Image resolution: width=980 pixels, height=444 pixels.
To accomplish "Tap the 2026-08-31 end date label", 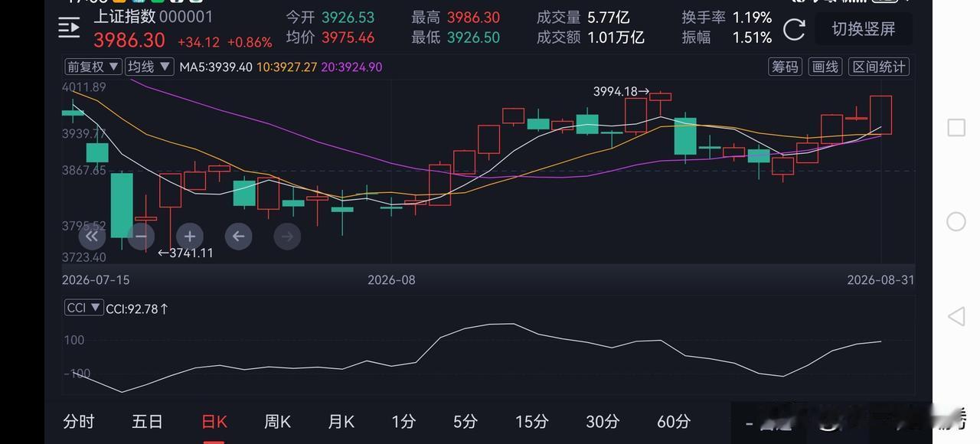I will pyautogui.click(x=880, y=280).
